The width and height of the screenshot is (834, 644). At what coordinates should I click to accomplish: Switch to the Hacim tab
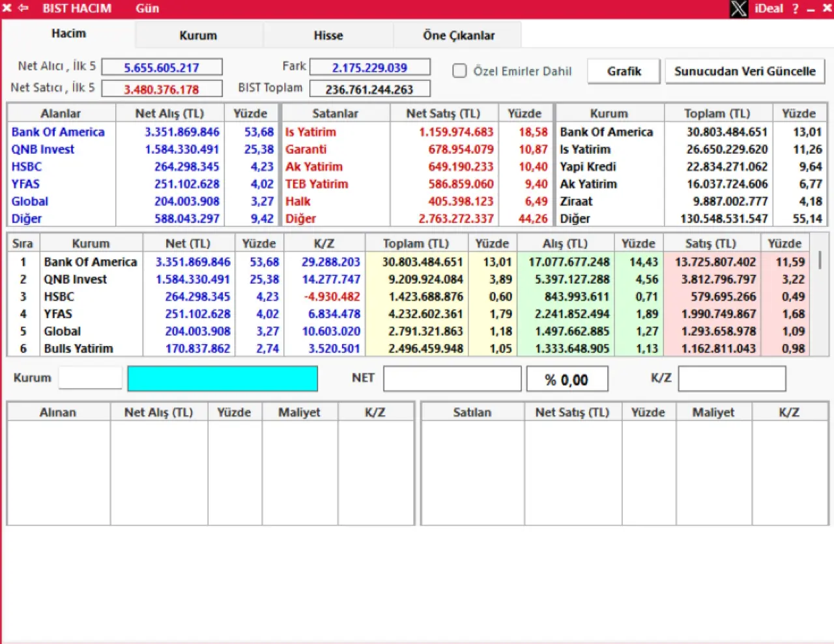point(68,34)
